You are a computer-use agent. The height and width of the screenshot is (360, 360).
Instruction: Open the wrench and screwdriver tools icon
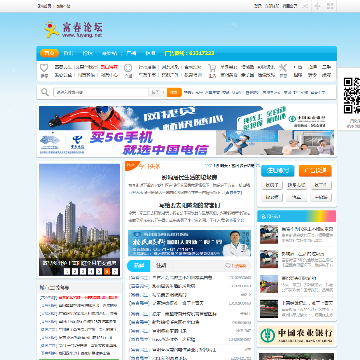point(283,68)
